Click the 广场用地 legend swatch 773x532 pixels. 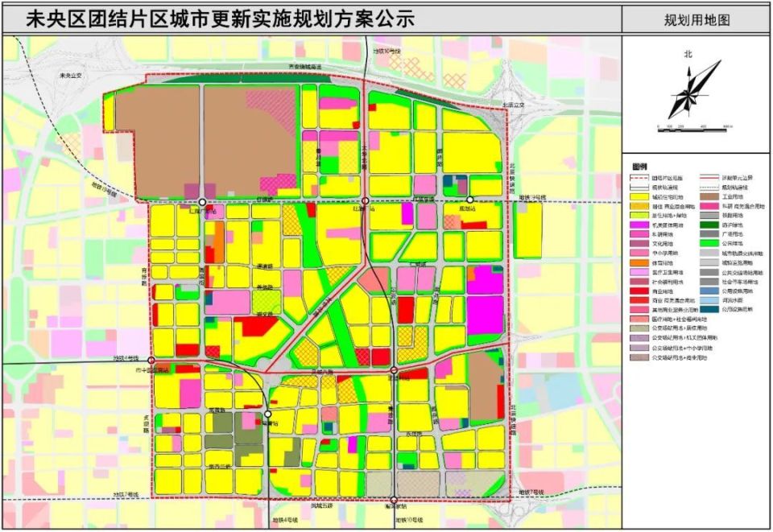[709, 234]
